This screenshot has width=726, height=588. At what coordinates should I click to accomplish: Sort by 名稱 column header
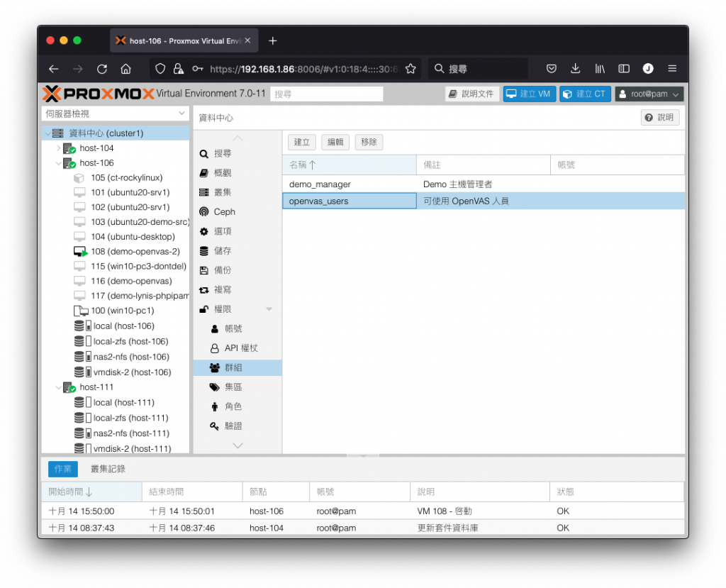coord(350,165)
